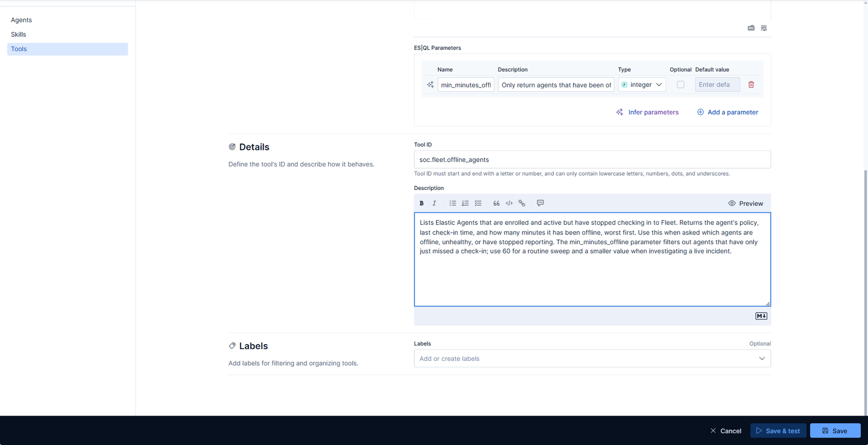Check the Optional checkbox for parameter
The width and height of the screenshot is (868, 445).
[x=680, y=85]
